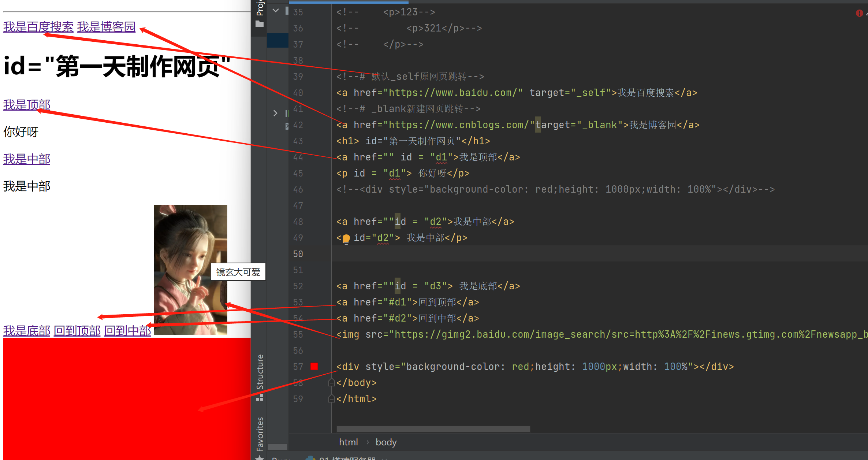Click the 回到中部 link in preview
Viewport: 868px width, 460px height.
point(127,331)
